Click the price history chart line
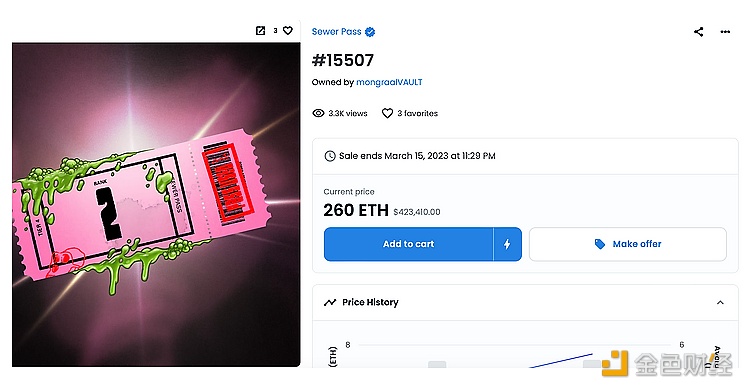 click(x=561, y=360)
